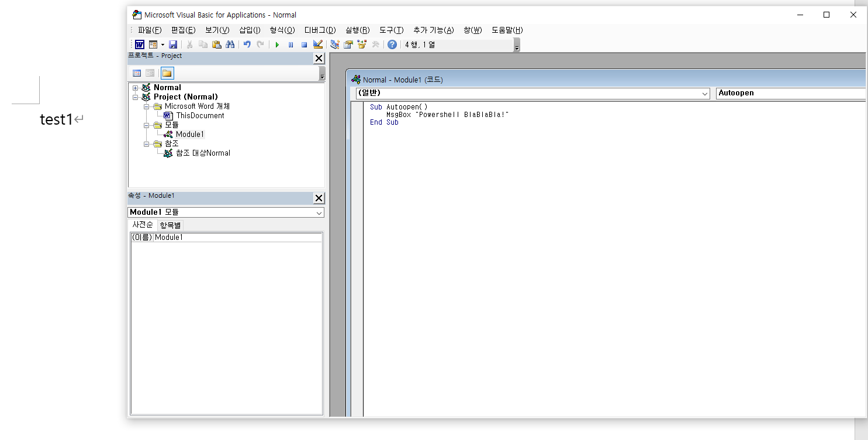This screenshot has width=868, height=440.
Task: Open the toolbar options overflow arrow
Action: coord(517,46)
